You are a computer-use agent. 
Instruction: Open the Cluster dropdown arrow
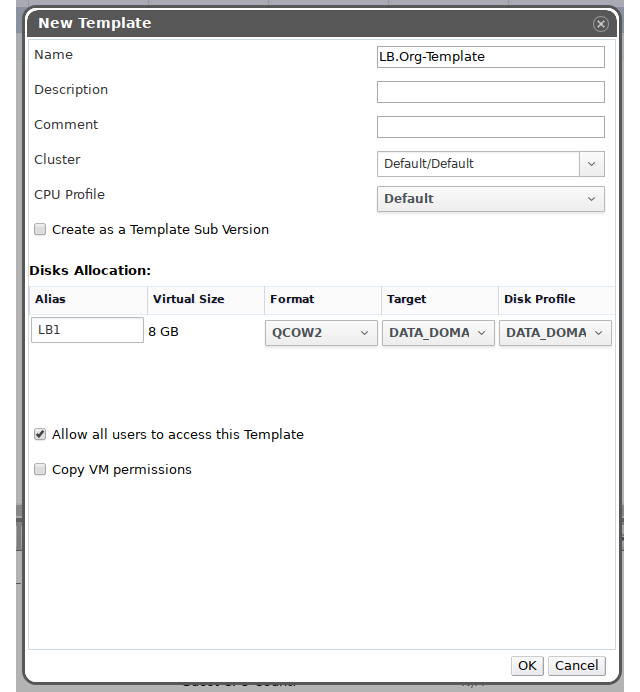(591, 164)
